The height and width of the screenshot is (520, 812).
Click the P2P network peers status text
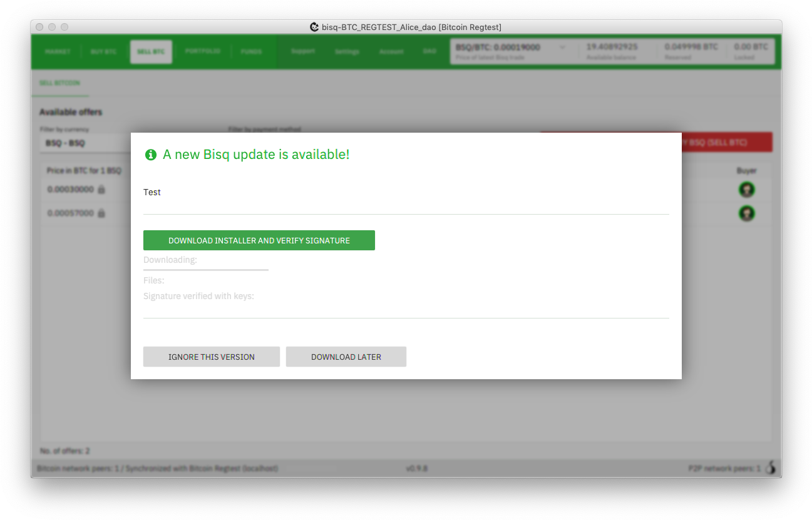[724, 468]
